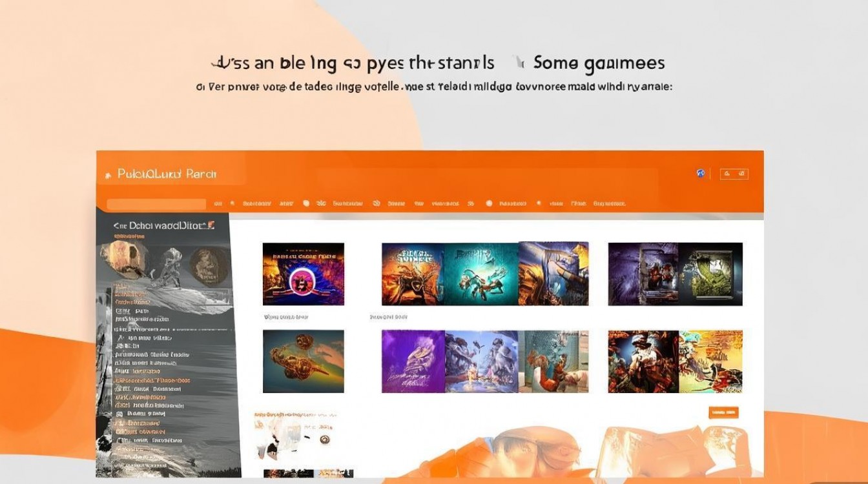The height and width of the screenshot is (484, 868).
Task: Click the outlined button right of the globe icon
Action: [x=734, y=174]
